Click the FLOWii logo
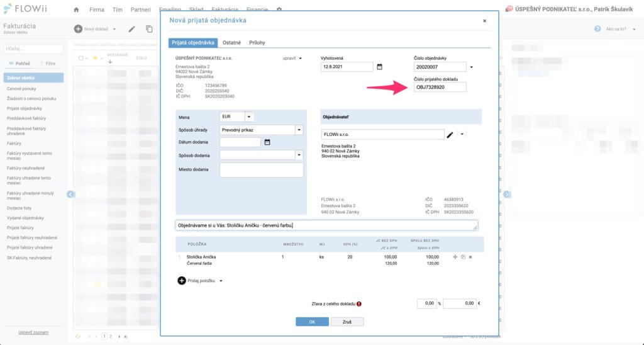 tap(25, 9)
